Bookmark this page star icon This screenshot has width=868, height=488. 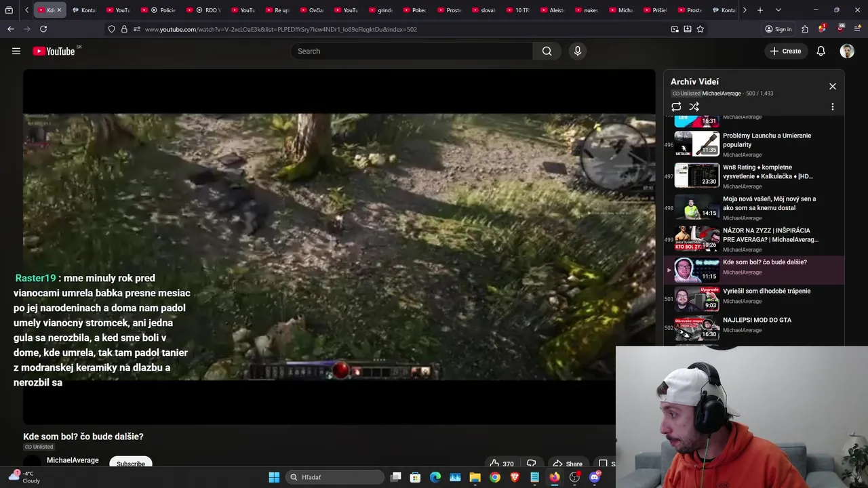(700, 29)
